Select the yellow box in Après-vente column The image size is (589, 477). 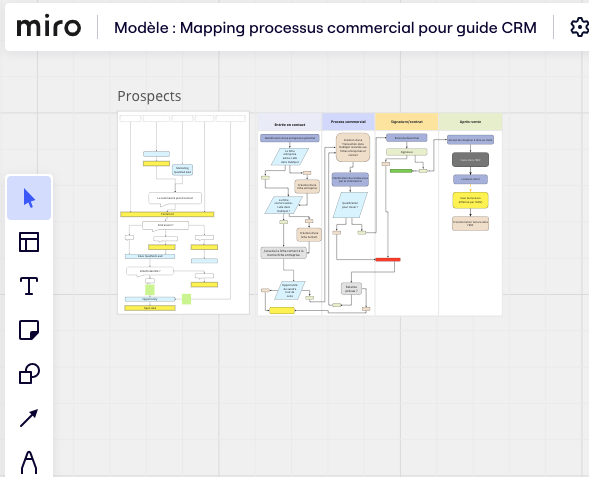tap(470, 200)
